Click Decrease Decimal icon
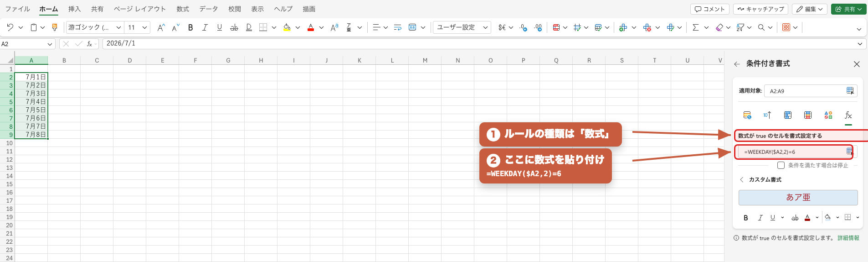The height and width of the screenshot is (262, 868). (524, 27)
